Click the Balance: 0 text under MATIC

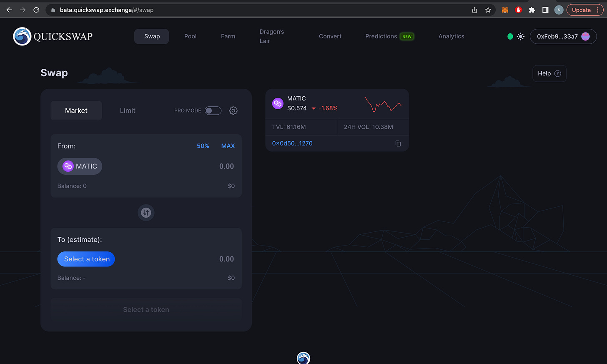[72, 186]
